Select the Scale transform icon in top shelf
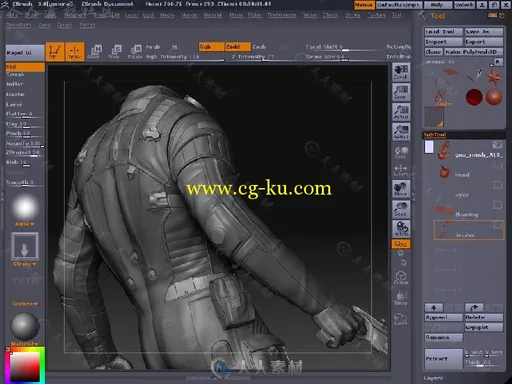This screenshot has height=384, width=512. click(x=114, y=52)
